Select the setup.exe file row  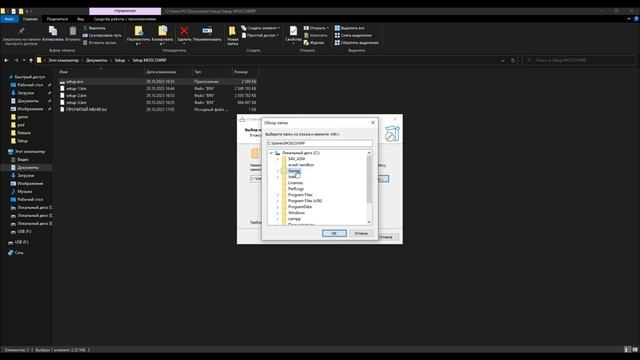tap(158, 82)
